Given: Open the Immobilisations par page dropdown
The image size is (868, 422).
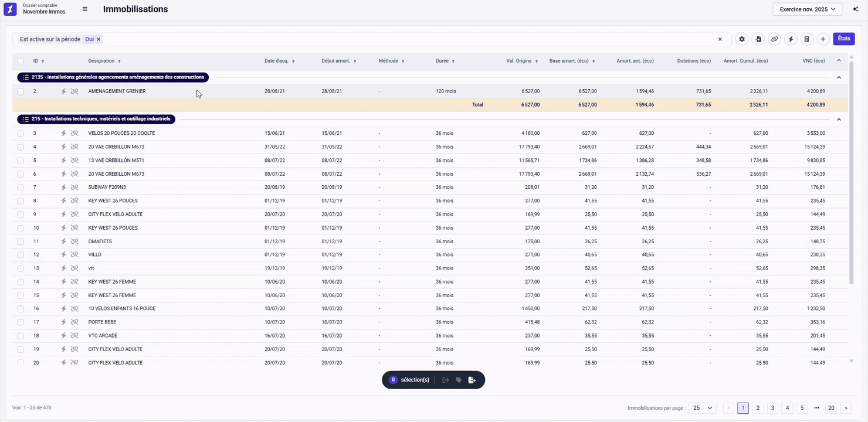Looking at the screenshot, I should [702, 408].
